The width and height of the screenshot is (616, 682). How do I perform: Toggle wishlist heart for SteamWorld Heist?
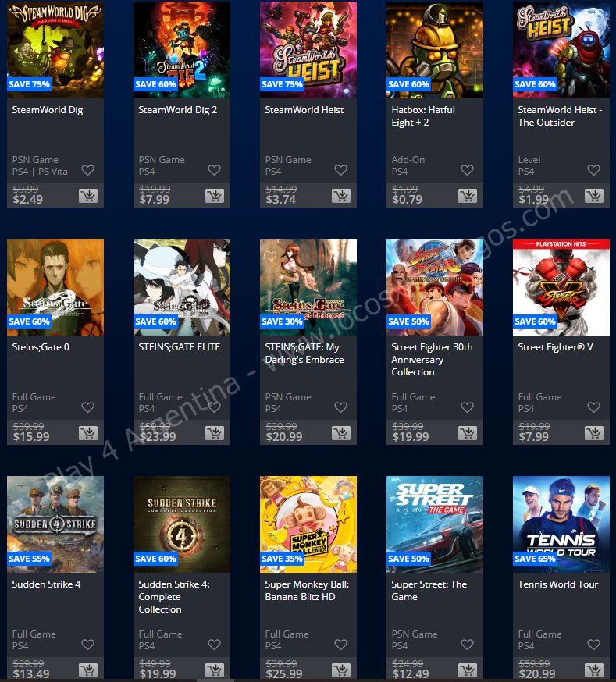point(340,170)
